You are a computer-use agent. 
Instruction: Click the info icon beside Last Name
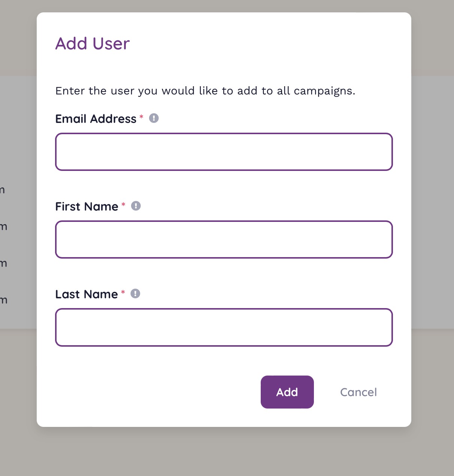[135, 293]
